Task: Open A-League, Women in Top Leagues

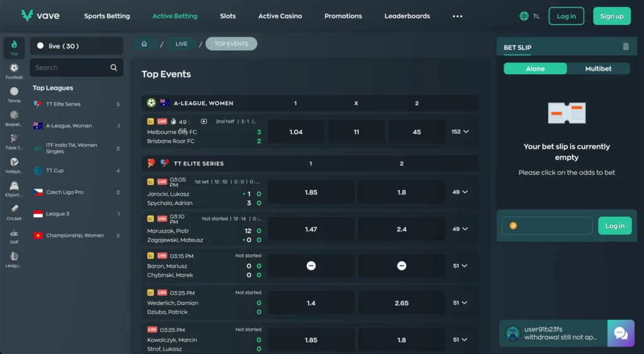Action: (x=76, y=126)
